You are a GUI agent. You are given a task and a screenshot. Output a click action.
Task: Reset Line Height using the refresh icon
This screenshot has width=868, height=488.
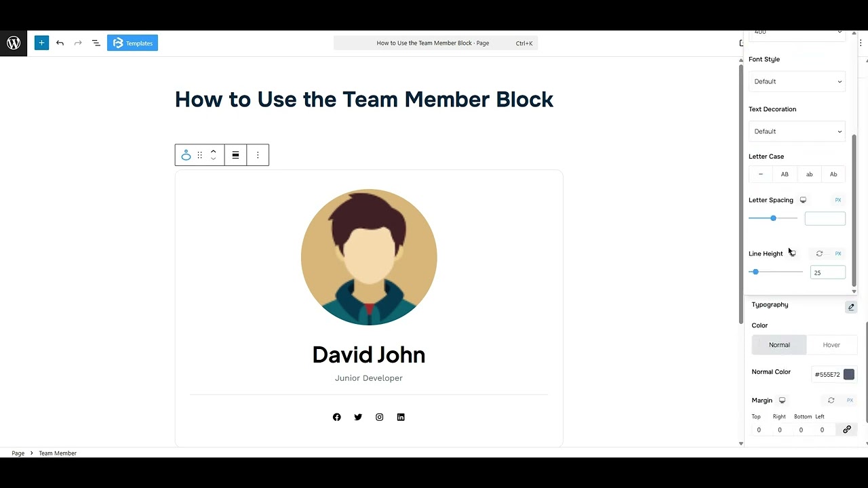pyautogui.click(x=819, y=253)
